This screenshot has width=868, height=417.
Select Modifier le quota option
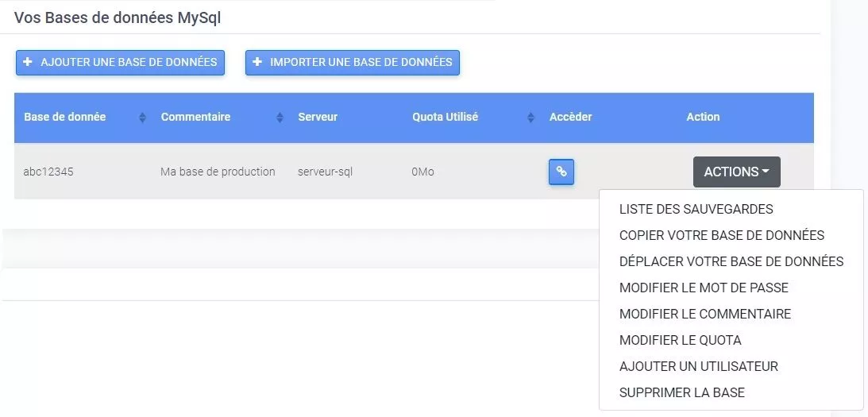(x=680, y=340)
